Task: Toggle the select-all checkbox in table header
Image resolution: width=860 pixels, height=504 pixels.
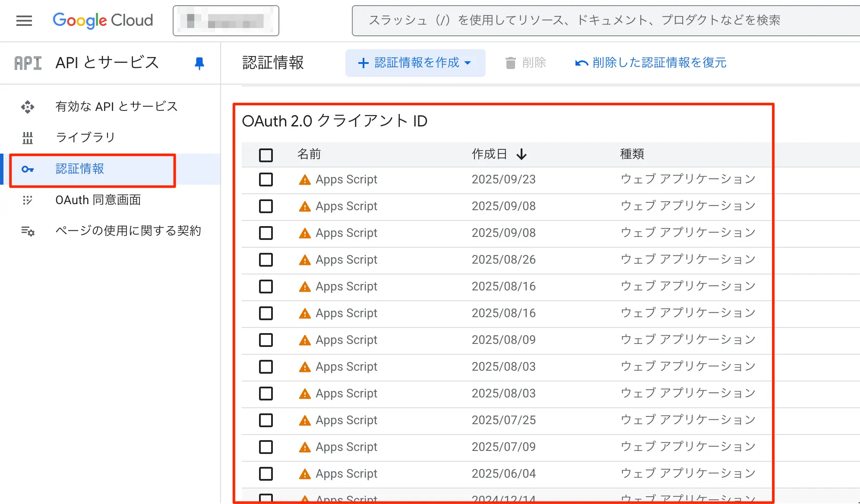Action: coord(266,155)
